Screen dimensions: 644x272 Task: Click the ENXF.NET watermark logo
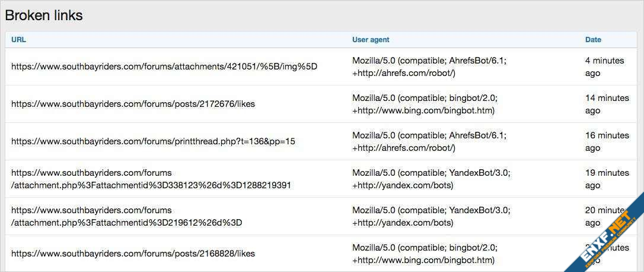pyautogui.click(x=604, y=238)
